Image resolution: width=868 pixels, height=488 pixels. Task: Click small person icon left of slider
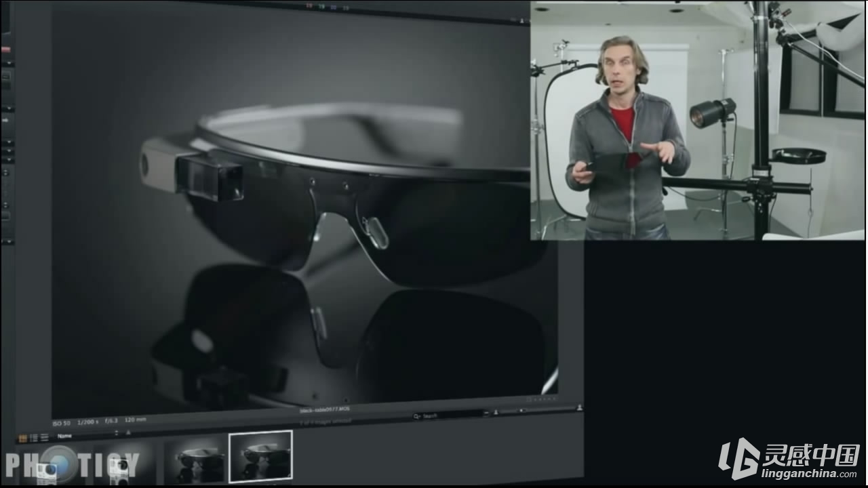pyautogui.click(x=496, y=412)
